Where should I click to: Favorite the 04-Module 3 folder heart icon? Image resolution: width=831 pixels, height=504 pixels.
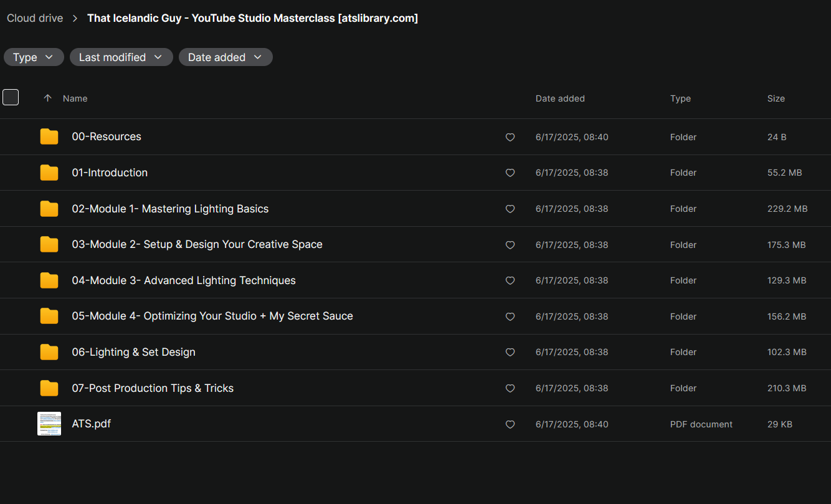510,281
